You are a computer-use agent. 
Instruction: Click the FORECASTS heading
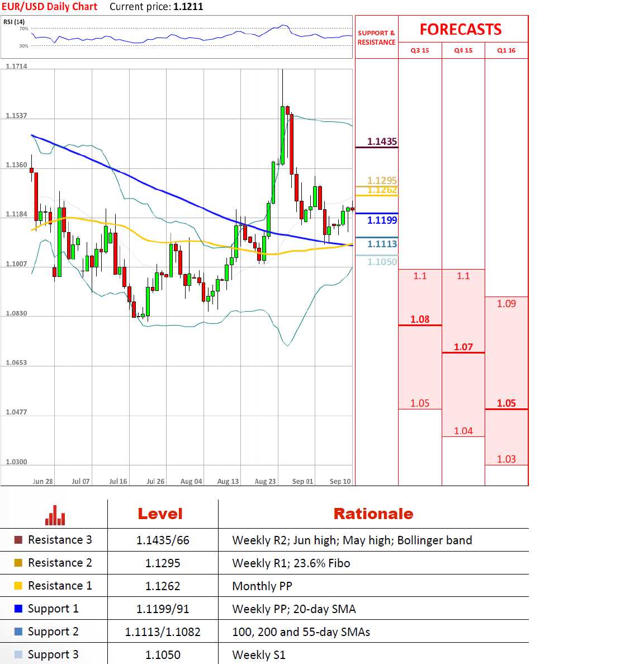tap(461, 29)
